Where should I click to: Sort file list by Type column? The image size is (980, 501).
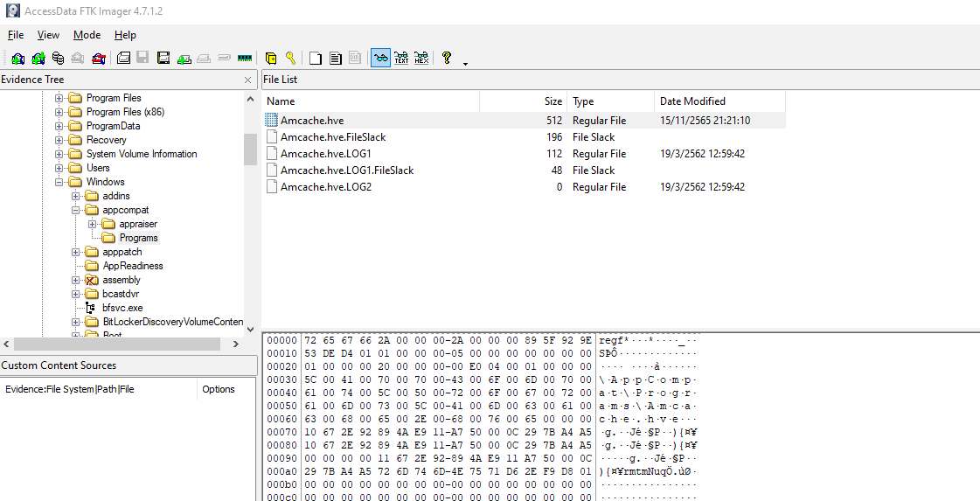point(611,101)
